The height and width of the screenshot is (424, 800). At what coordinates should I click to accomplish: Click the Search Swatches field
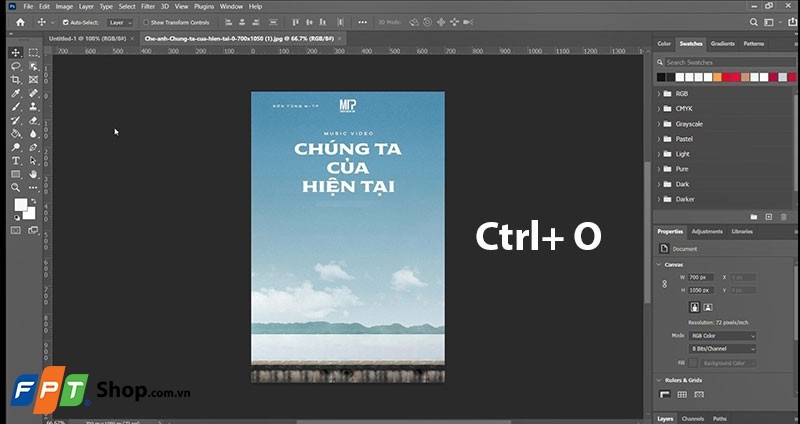(x=729, y=62)
